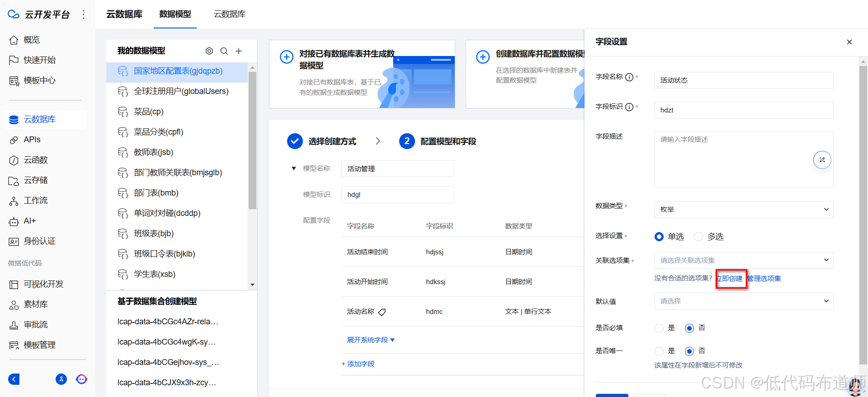This screenshot has width=868, height=397.
Task: Click the 活动结束时间 field row
Action: click(463, 252)
